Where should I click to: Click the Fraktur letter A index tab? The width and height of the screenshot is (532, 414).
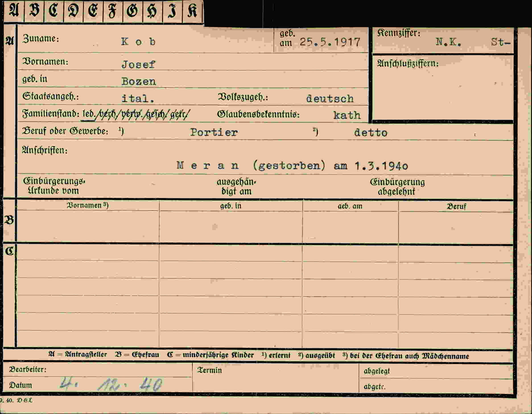click(x=14, y=11)
